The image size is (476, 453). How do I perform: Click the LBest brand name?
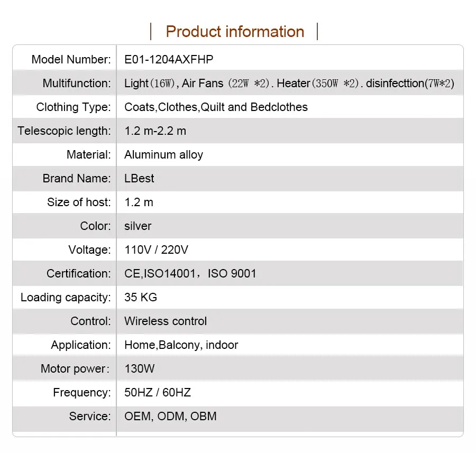click(x=139, y=179)
